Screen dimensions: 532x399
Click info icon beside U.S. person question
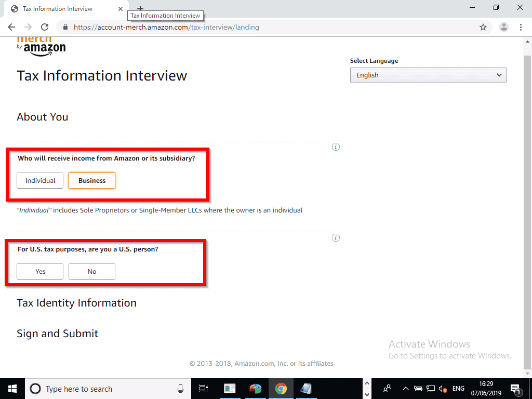tap(336, 237)
